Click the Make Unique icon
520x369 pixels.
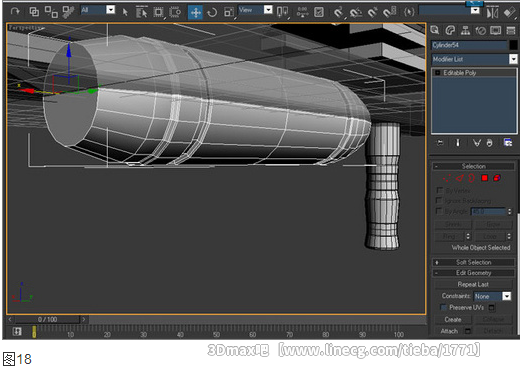[x=477, y=143]
